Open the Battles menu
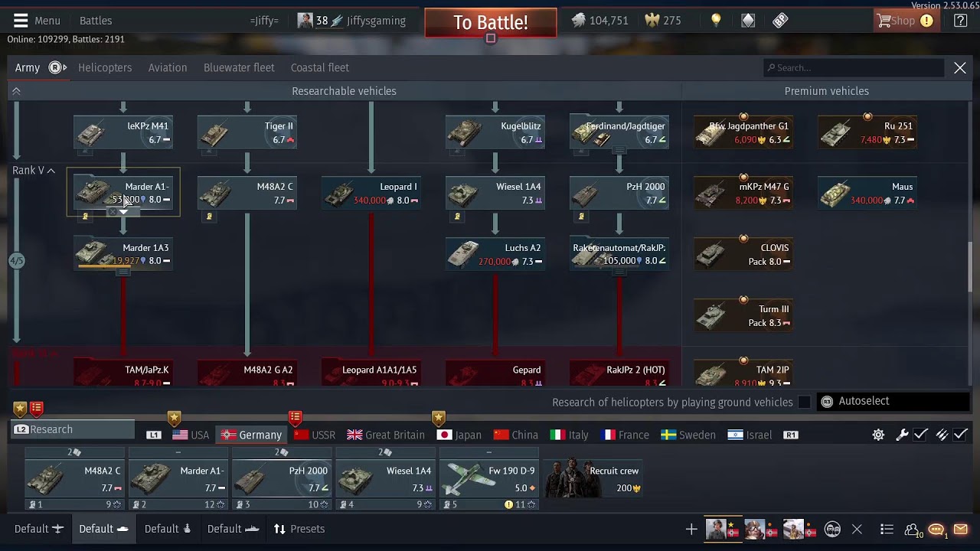The image size is (980, 551). [x=96, y=21]
